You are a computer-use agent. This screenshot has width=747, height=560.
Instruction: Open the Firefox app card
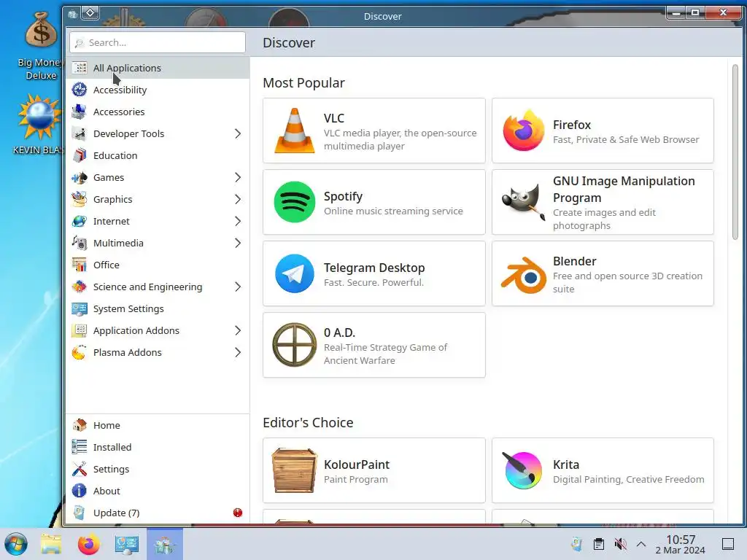pos(603,131)
